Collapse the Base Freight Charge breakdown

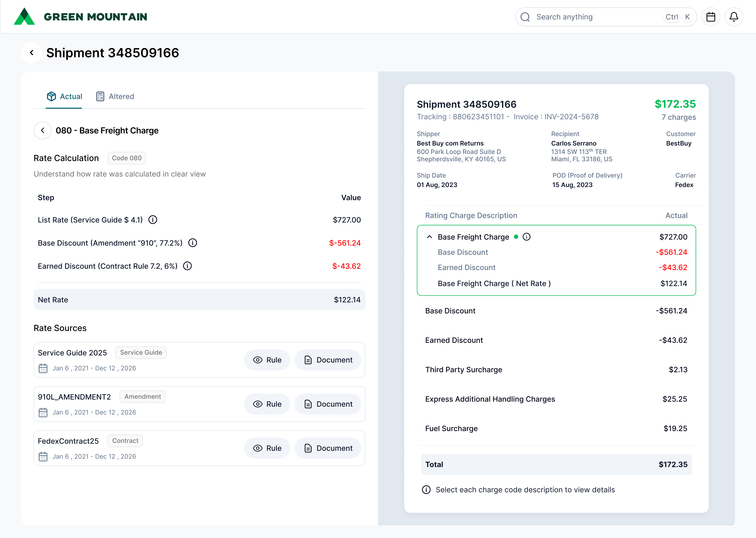click(429, 237)
